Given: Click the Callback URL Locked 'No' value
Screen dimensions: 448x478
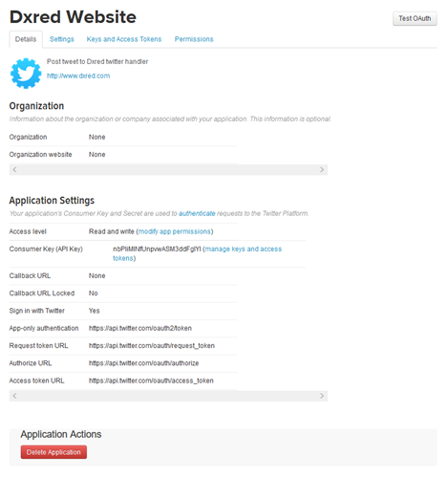Looking at the screenshot, I should (94, 293).
